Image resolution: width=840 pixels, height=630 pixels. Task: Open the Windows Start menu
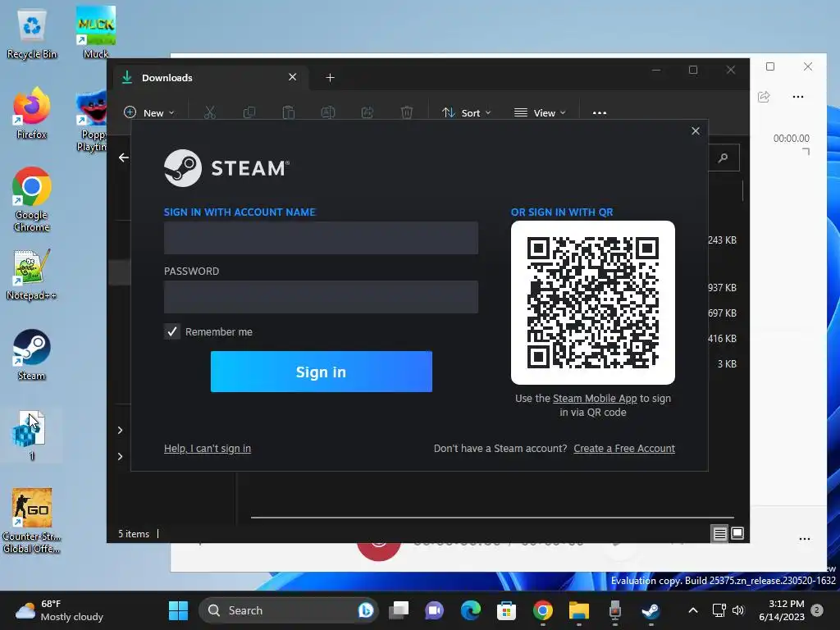tap(178, 610)
